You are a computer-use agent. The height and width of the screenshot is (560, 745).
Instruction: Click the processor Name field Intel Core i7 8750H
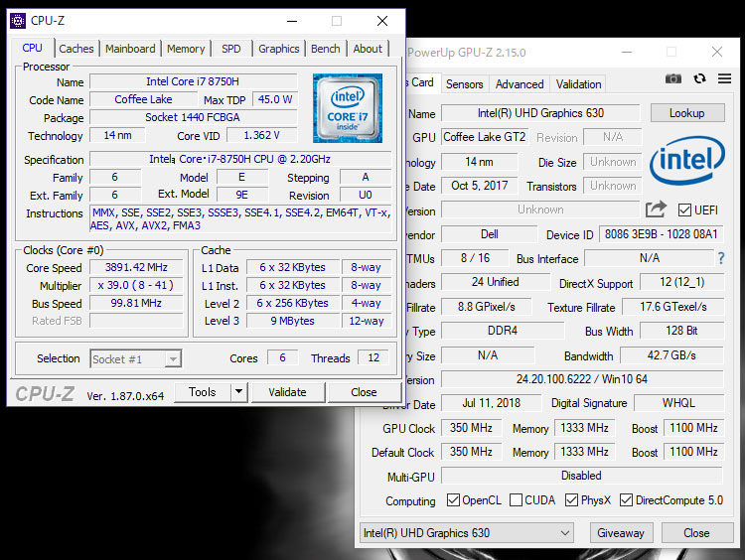(193, 81)
